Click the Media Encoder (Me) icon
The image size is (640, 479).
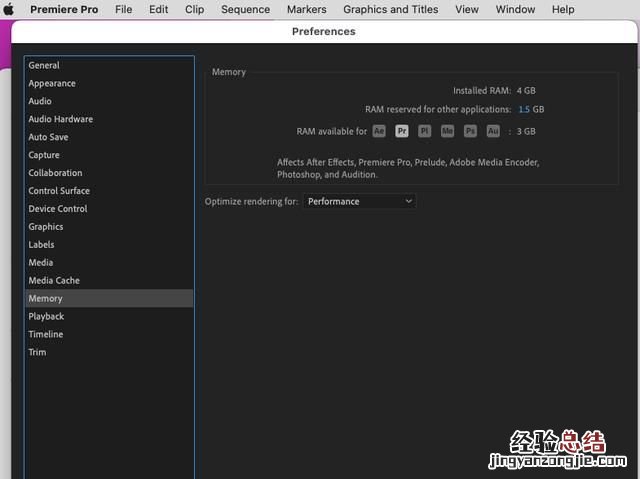448,131
